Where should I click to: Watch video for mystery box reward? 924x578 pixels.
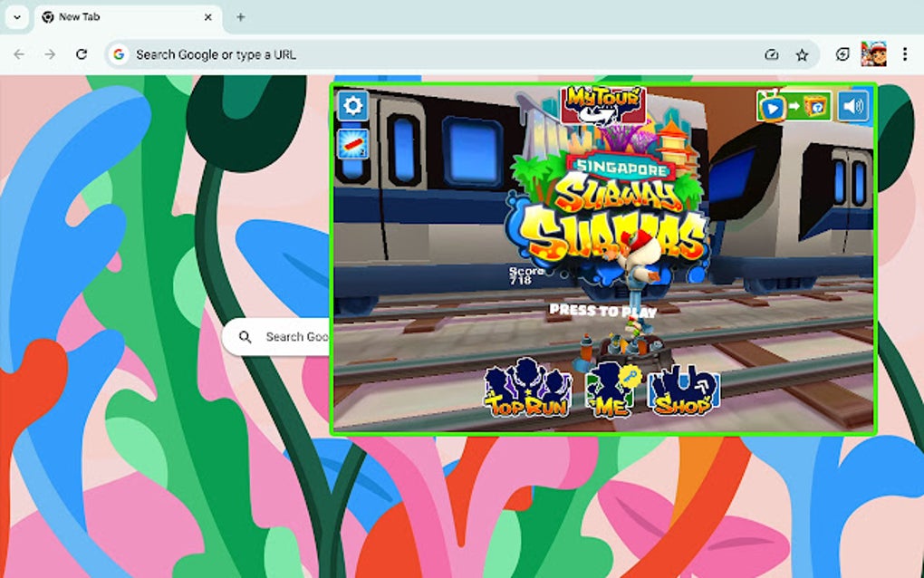pyautogui.click(x=794, y=107)
